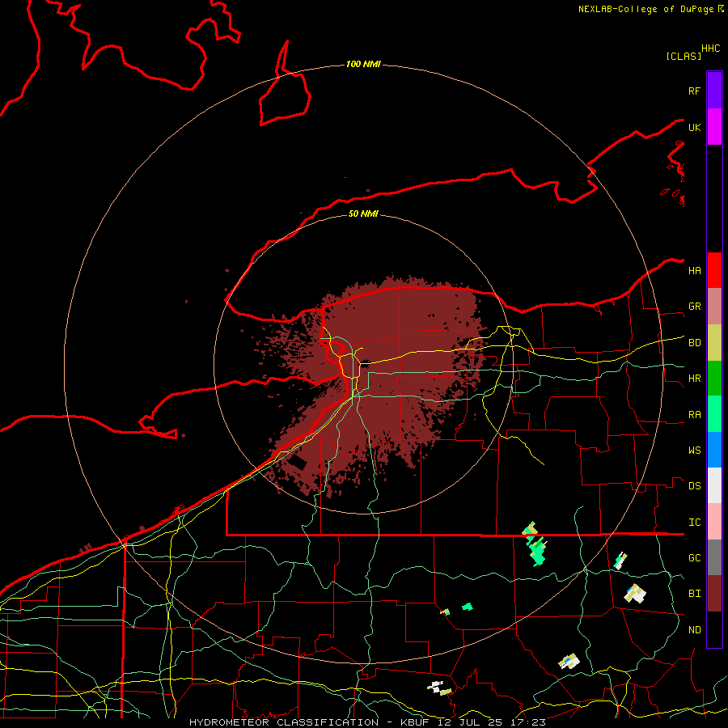Click the "HHC" product code text
728x728 pixels.
pos(710,49)
